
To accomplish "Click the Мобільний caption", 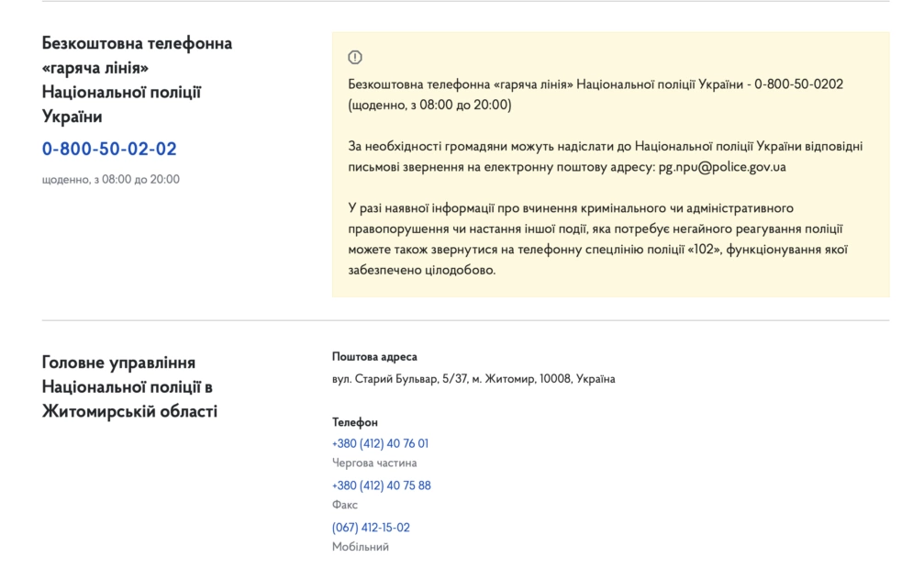I will point(360,547).
